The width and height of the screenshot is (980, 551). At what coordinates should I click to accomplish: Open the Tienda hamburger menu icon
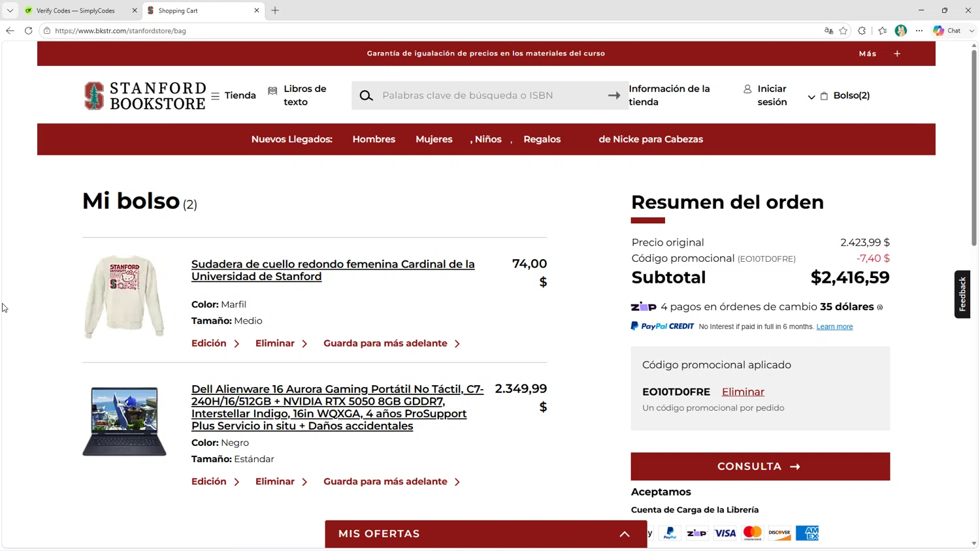point(215,96)
